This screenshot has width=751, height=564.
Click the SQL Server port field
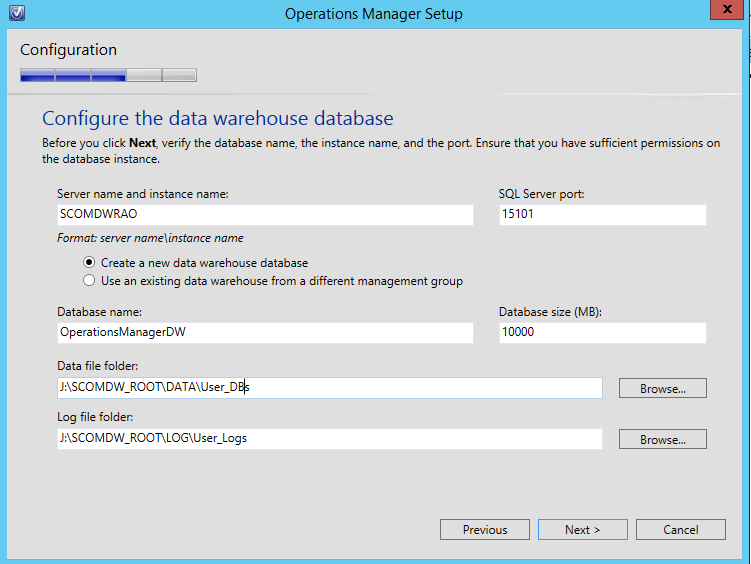[x=603, y=214]
